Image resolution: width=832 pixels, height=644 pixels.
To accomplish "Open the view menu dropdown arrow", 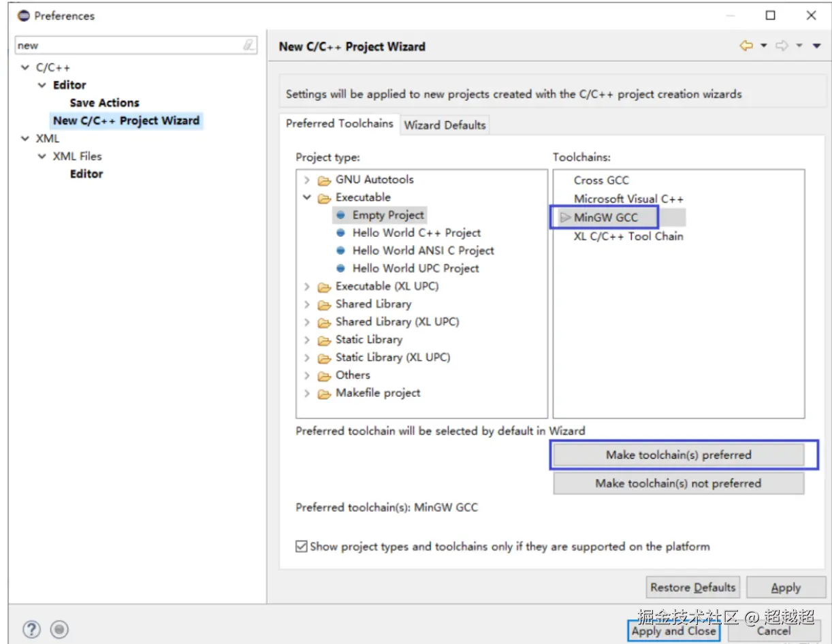I will (817, 46).
